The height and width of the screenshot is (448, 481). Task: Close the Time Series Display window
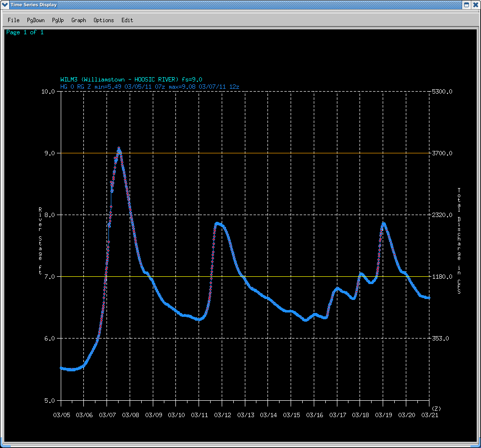(x=475, y=5)
